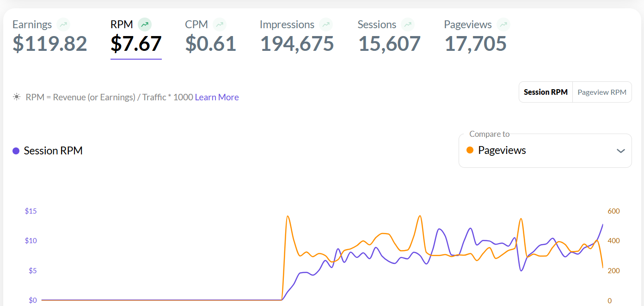This screenshot has height=306, width=644.
Task: Click the trend icon beside Impressions
Action: 326,24
